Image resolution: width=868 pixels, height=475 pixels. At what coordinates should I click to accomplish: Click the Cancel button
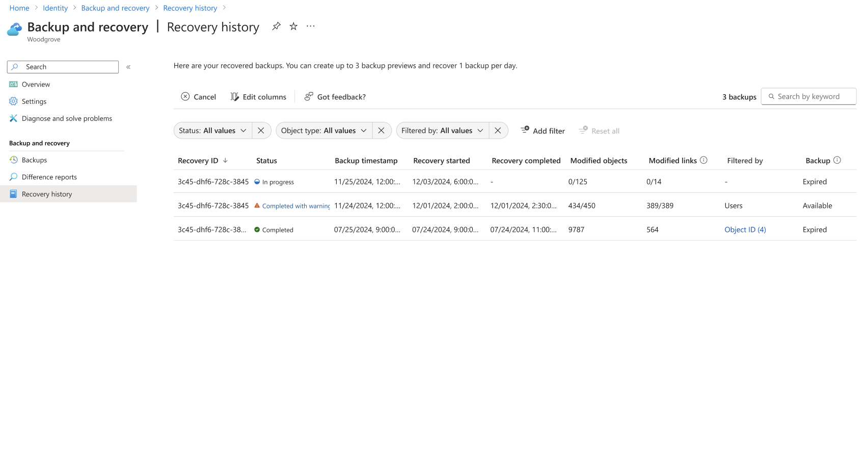coord(199,97)
